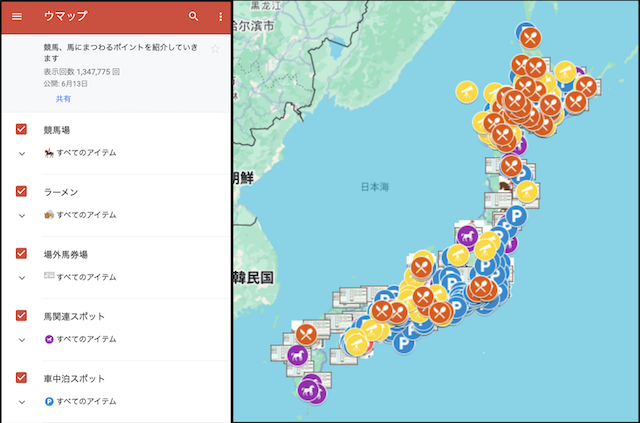Open the hamburger menu beside ウマップ
This screenshot has width=640, height=423.
[16, 16]
